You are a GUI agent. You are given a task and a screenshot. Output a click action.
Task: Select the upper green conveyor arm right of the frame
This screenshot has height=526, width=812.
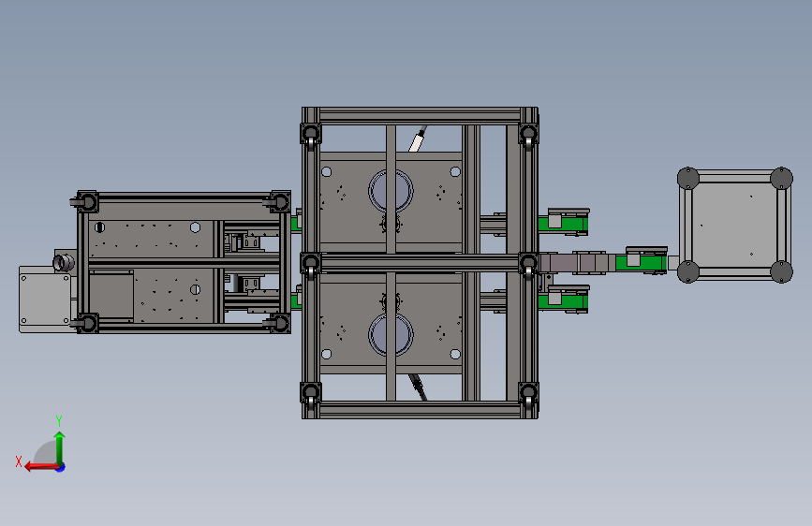[x=564, y=223]
